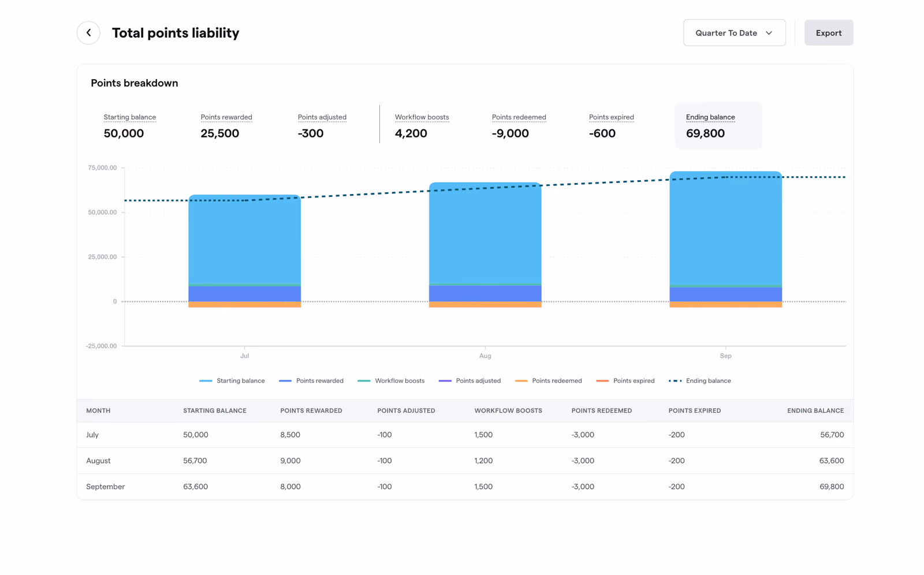Click July's points rewarded value 8,500
Screen dimensions: 924x575
(290, 435)
